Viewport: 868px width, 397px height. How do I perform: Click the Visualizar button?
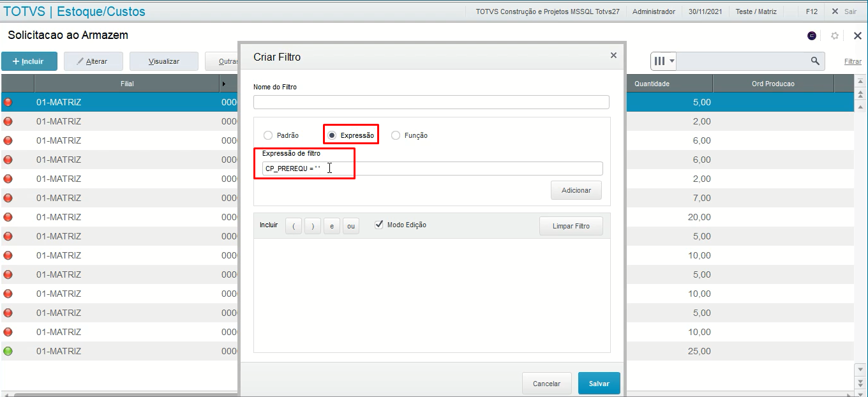pyautogui.click(x=164, y=61)
